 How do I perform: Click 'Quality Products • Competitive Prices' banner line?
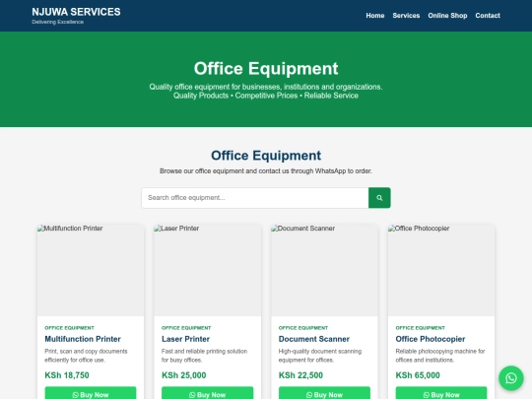pyautogui.click(x=266, y=96)
